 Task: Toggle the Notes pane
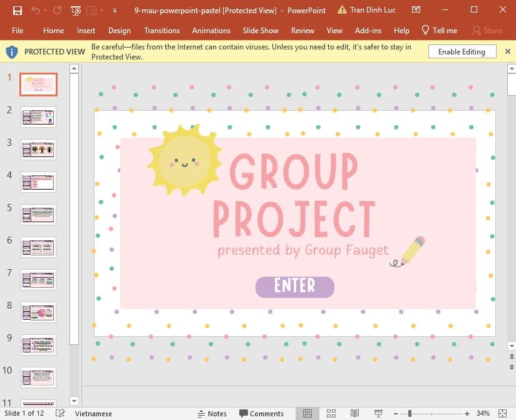pos(212,413)
